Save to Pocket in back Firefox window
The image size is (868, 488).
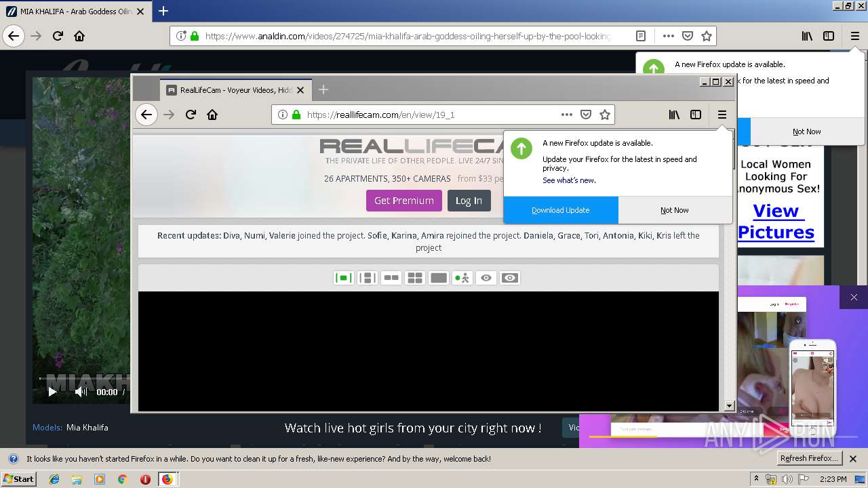click(688, 36)
